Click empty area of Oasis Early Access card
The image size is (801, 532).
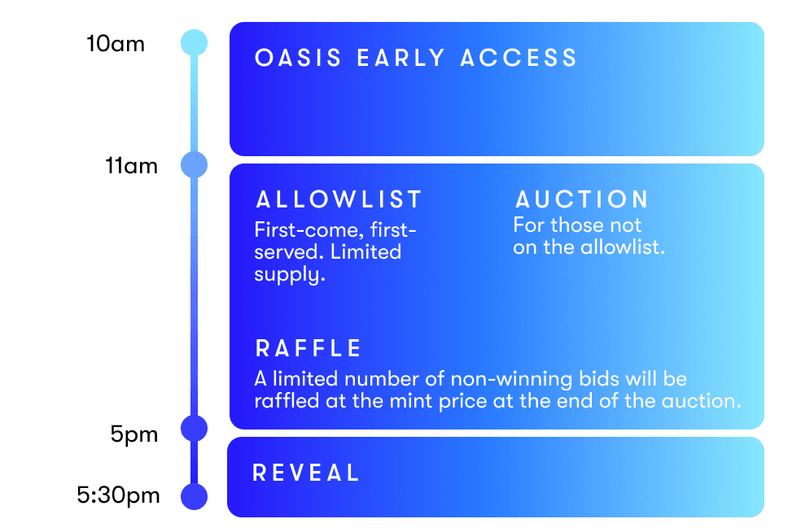coord(497,115)
